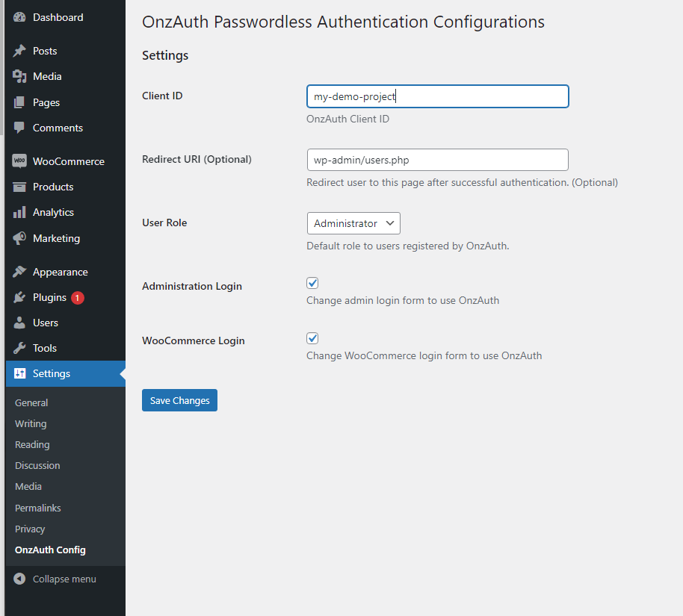683x616 pixels.
Task: Click the User Role label
Action: [x=164, y=223]
